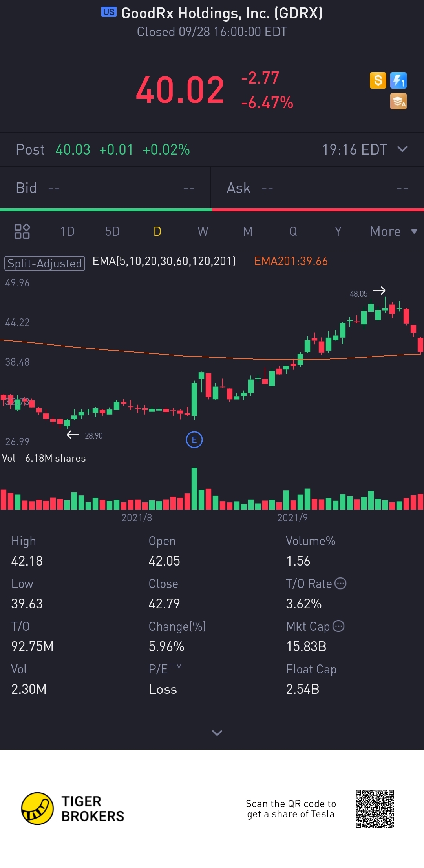
Task: Tap the change percent -6.47%
Action: point(267,103)
